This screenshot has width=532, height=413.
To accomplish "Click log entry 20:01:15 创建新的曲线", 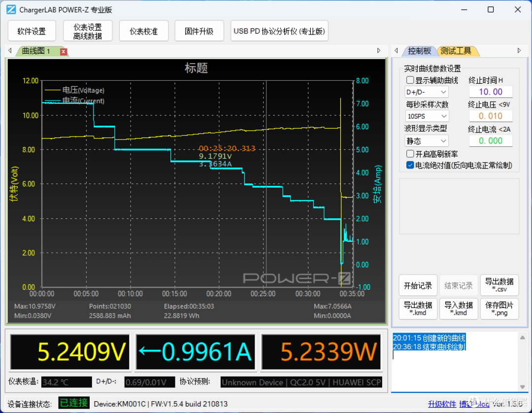I will point(429,338).
